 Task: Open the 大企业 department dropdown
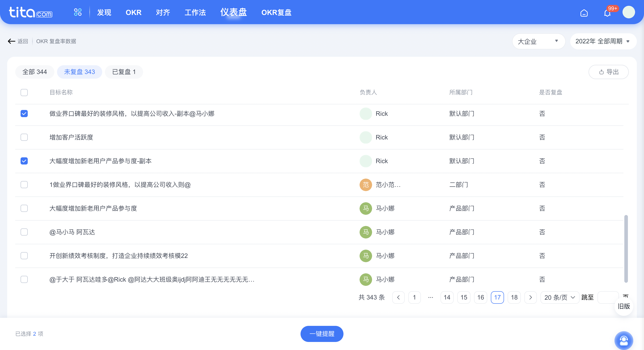pyautogui.click(x=538, y=41)
